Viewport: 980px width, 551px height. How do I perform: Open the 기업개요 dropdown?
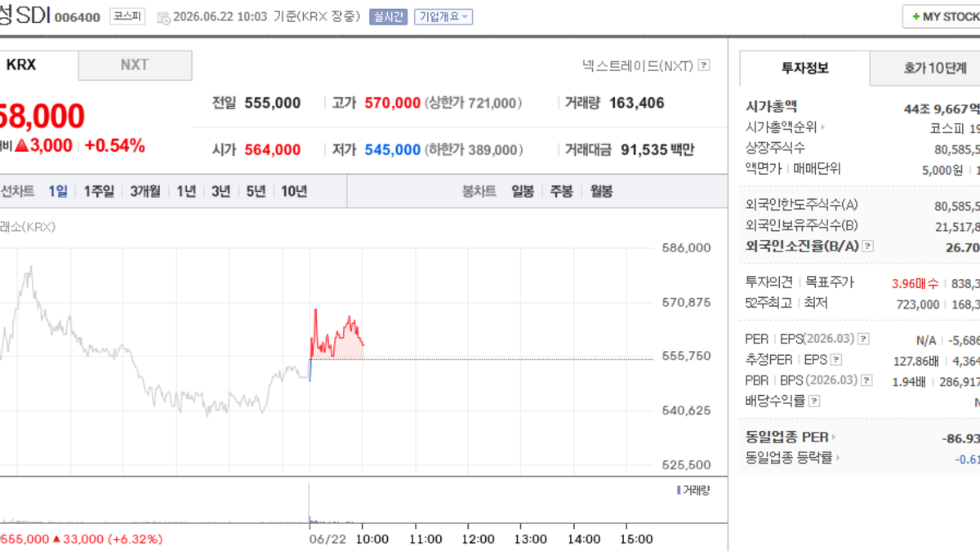click(443, 16)
